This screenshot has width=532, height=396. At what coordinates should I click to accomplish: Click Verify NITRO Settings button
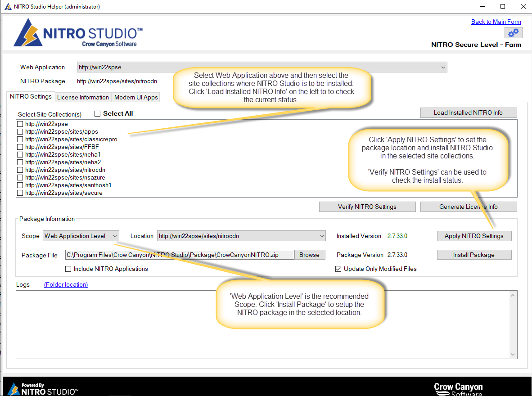click(367, 207)
